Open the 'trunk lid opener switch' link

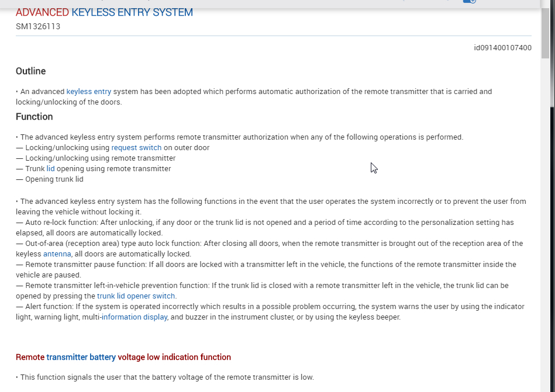pos(136,296)
